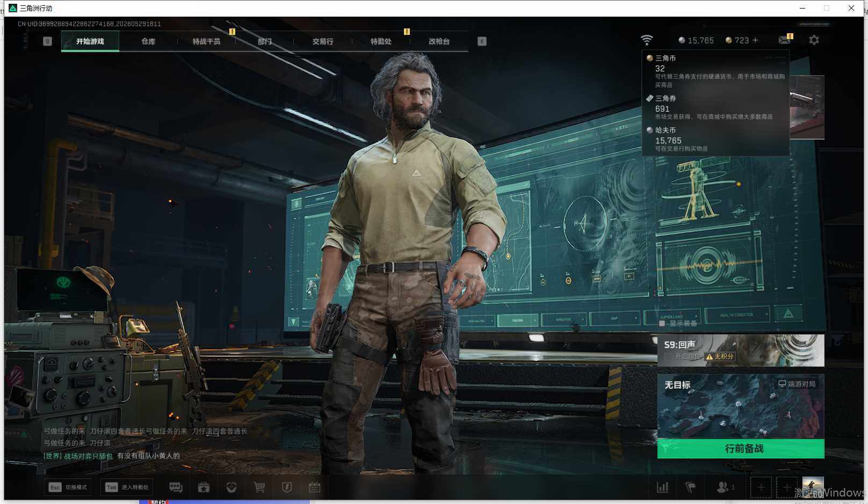Switch to the 交易行 tab
This screenshot has height=504, width=868.
pyautogui.click(x=323, y=41)
